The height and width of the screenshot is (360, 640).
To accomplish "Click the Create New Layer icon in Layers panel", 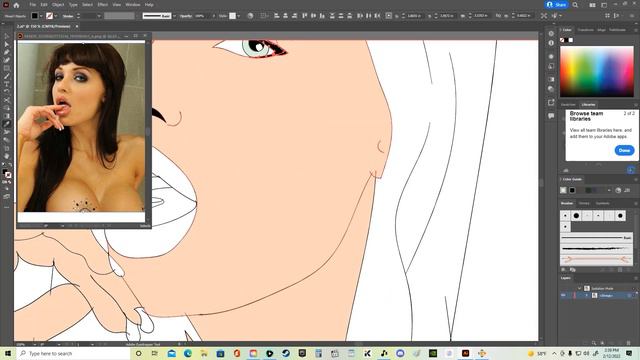I will (x=620, y=343).
